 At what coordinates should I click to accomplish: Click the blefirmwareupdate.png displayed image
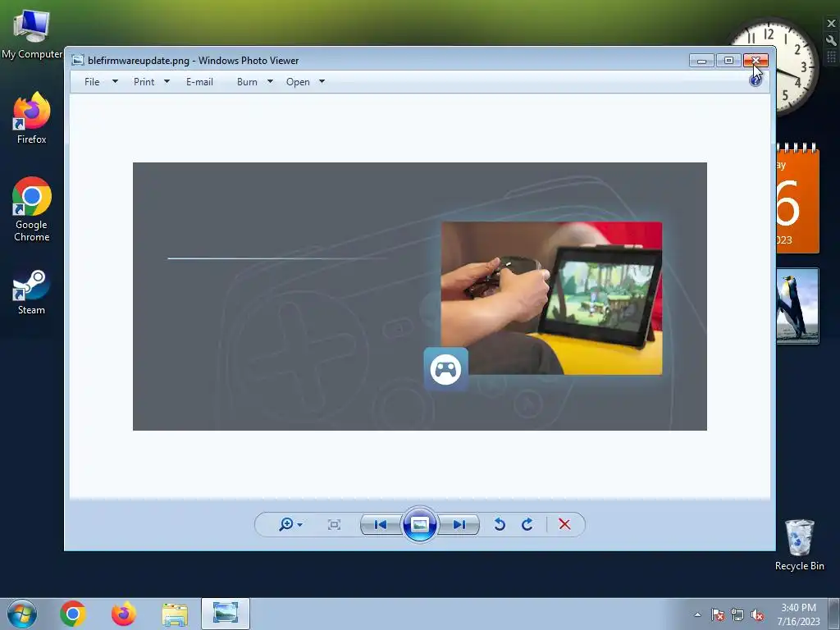(419, 296)
